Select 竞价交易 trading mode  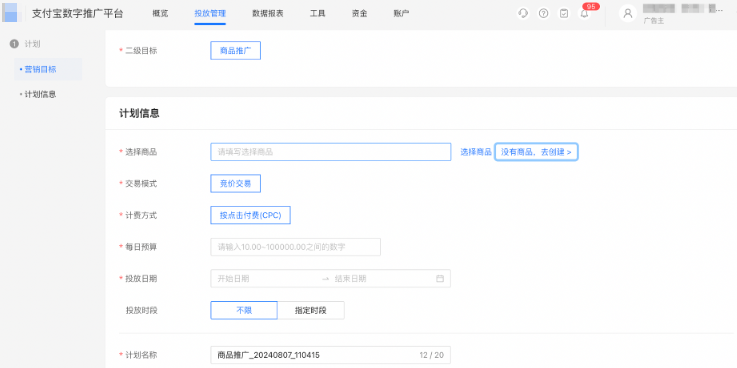[x=235, y=183]
